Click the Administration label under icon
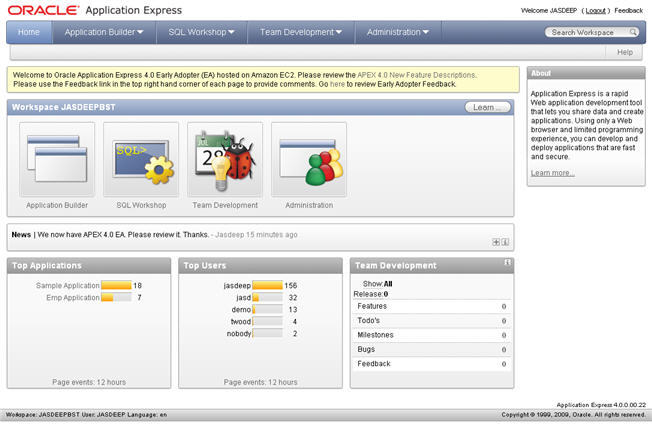Screen dimensions: 652x427 click(x=309, y=205)
